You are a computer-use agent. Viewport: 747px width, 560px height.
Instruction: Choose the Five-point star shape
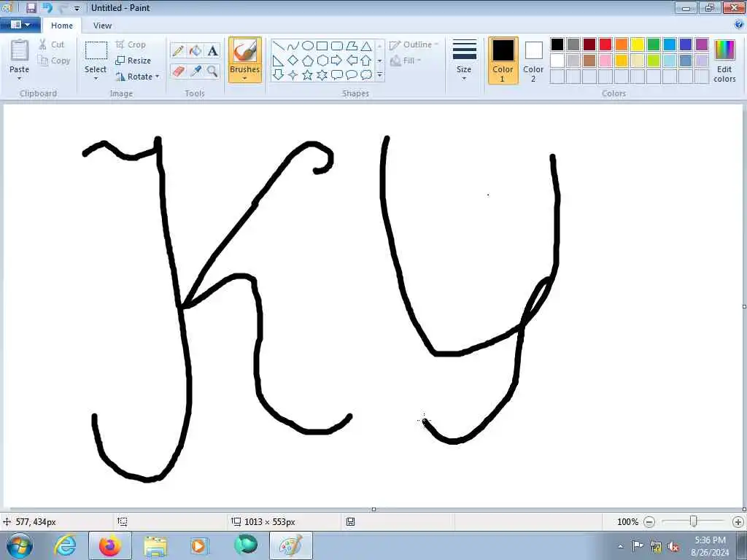point(308,75)
